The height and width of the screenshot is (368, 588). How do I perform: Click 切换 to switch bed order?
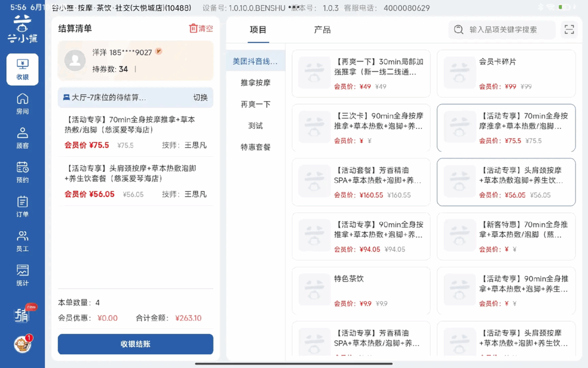pos(200,97)
